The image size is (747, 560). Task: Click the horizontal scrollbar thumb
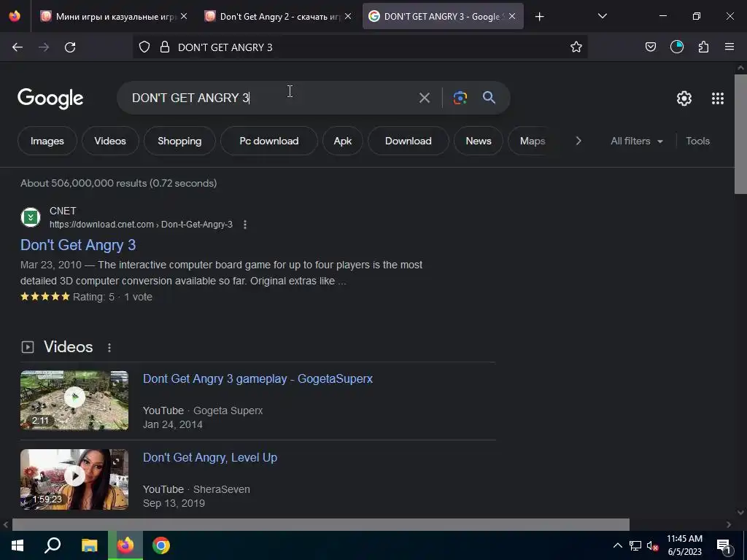(x=321, y=524)
